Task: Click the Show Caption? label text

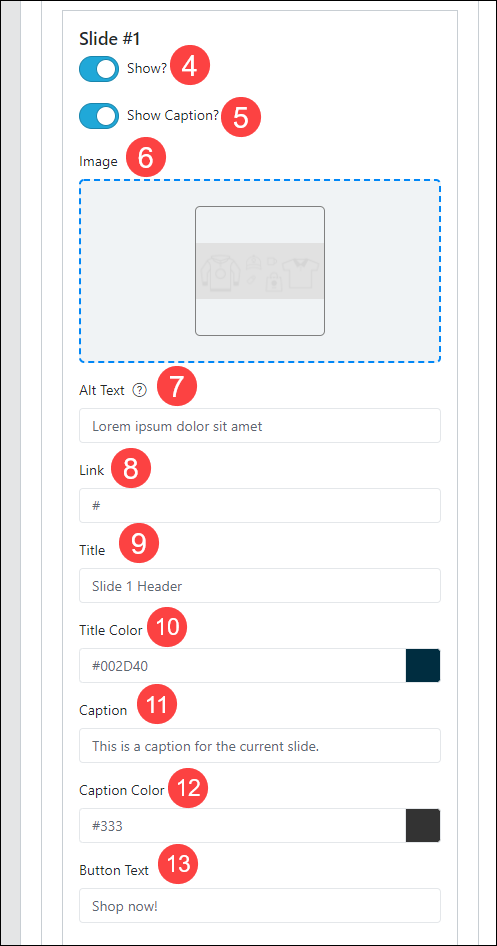Action: click(x=173, y=116)
